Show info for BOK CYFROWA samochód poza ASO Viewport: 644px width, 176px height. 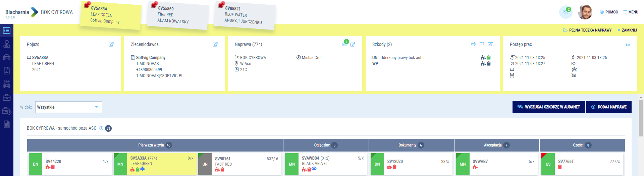click(x=101, y=128)
